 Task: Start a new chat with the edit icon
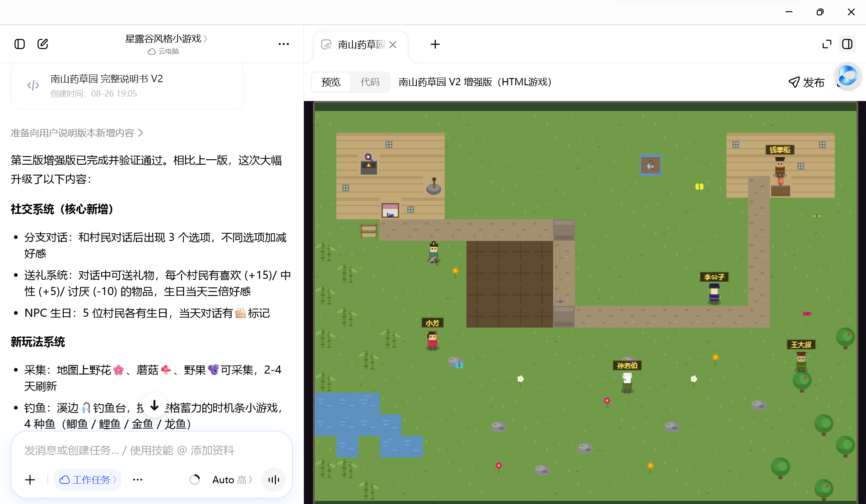point(43,44)
